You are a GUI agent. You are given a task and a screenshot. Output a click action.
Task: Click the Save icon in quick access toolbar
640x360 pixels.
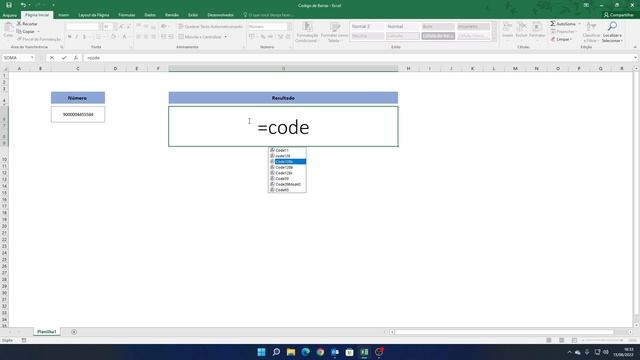[x=9, y=5]
